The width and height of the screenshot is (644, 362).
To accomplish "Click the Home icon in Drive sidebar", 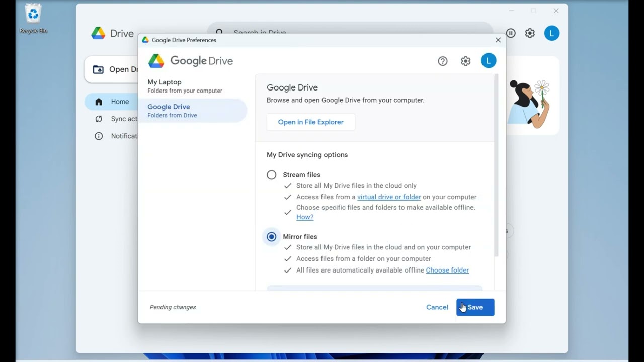I will point(99,102).
